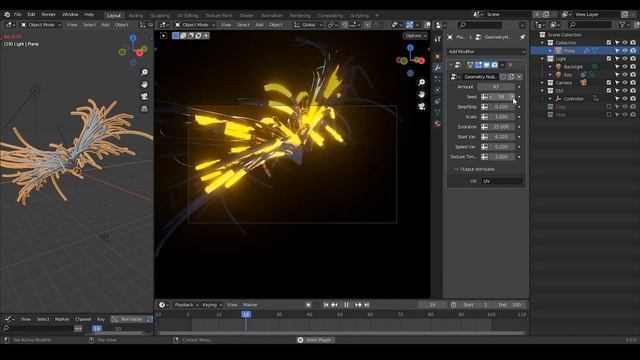Viewport: 640px width, 360px height.
Task: Click the Seed value field
Action: [x=501, y=97]
